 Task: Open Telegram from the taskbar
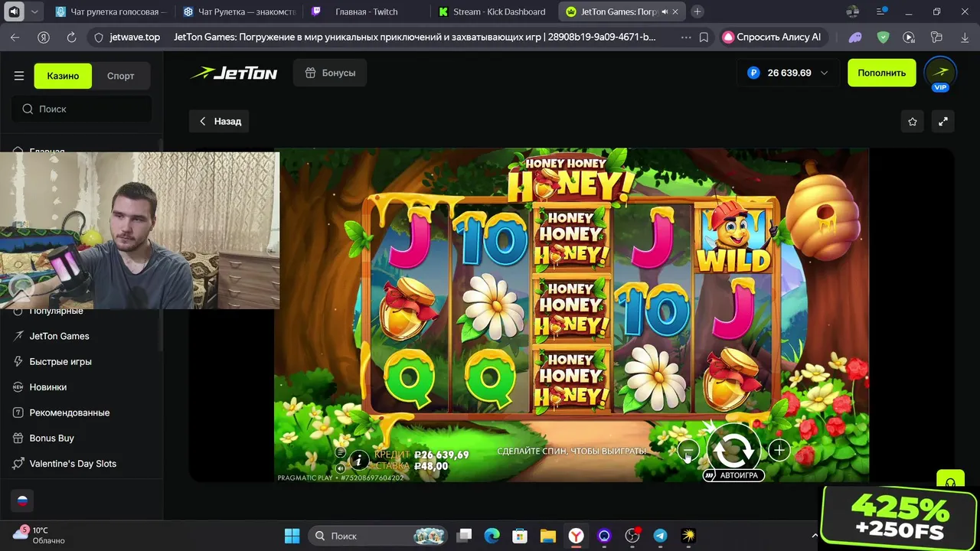660,536
